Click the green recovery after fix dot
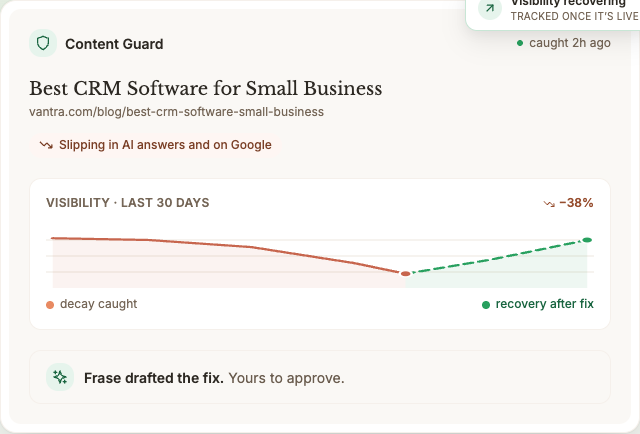The height and width of the screenshot is (434, 640). point(486,305)
